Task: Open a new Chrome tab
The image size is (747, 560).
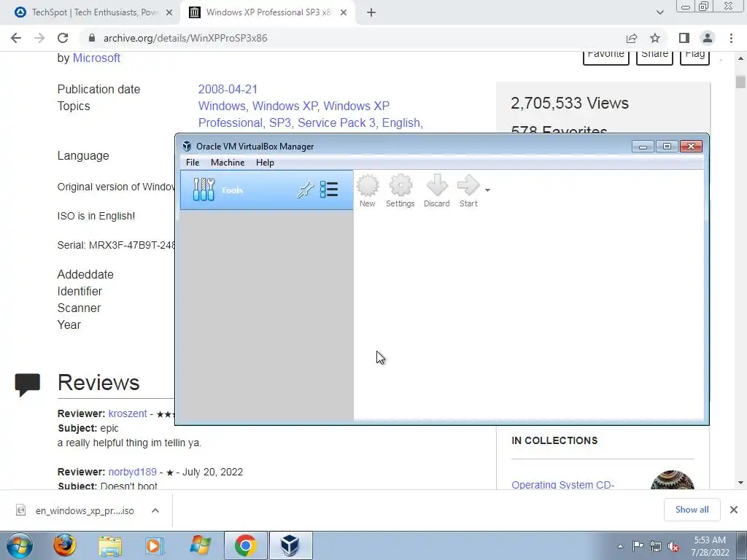Action: [371, 12]
